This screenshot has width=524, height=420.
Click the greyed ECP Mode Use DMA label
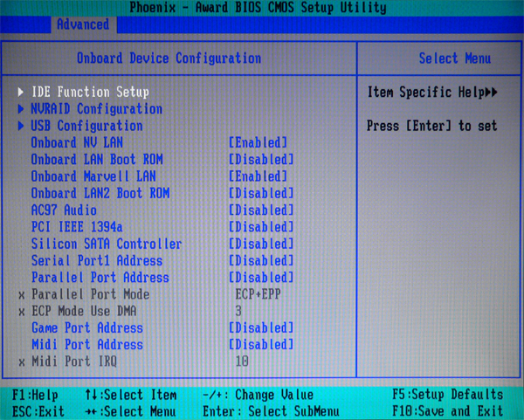[84, 311]
